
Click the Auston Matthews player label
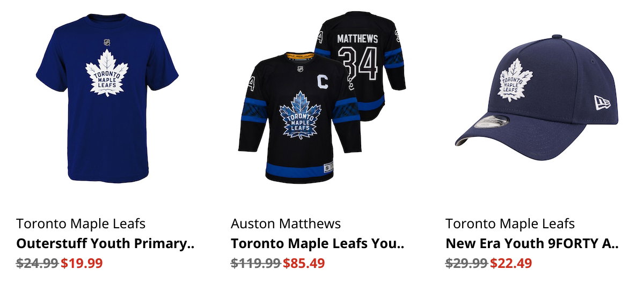(x=286, y=223)
